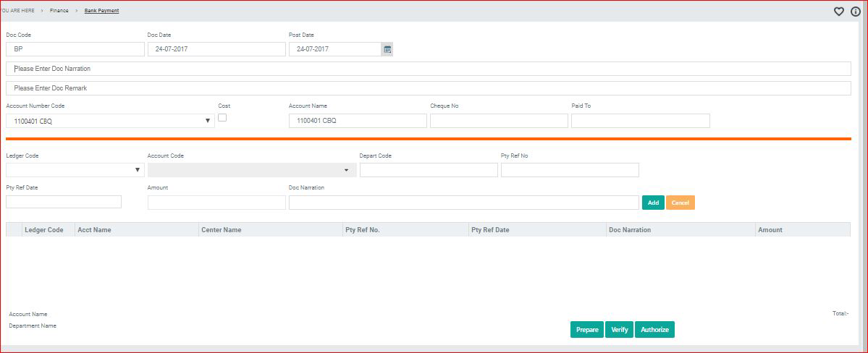The width and height of the screenshot is (868, 353).
Task: Toggle the Cost checkbox
Action: coord(222,117)
